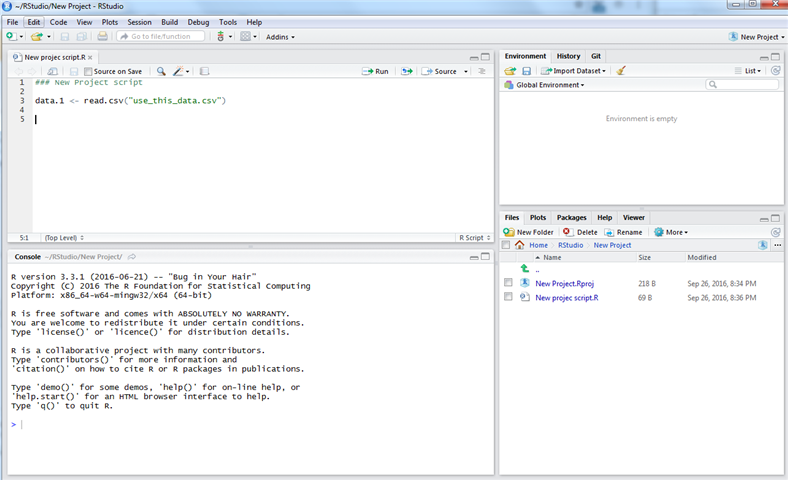Open the Source options dropdown arrow
This screenshot has width=788, height=480.
pos(466,71)
